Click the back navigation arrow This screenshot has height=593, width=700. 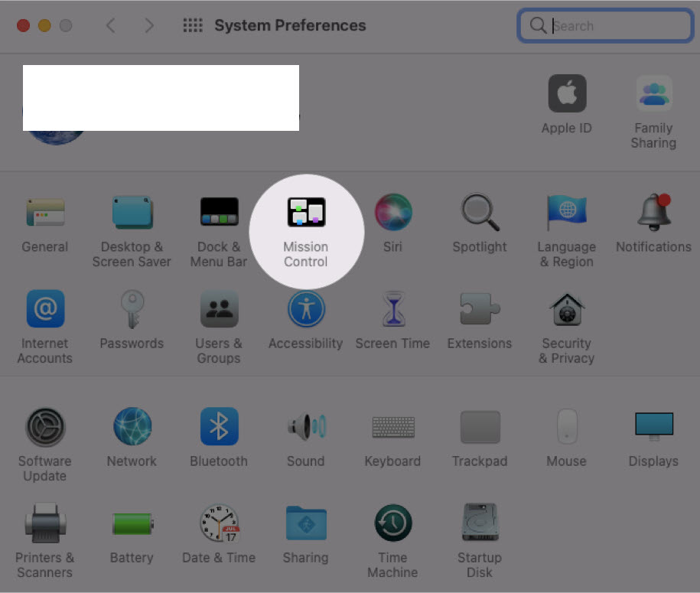click(111, 26)
